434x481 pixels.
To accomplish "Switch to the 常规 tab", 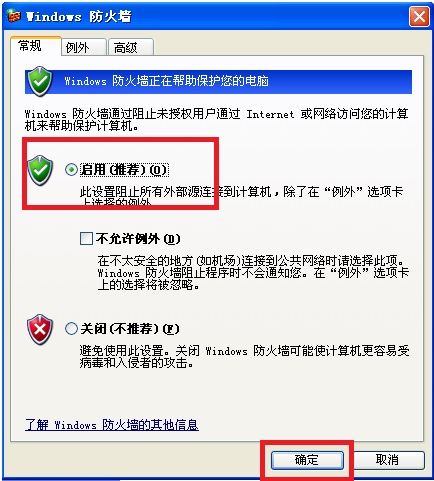I will [x=30, y=46].
